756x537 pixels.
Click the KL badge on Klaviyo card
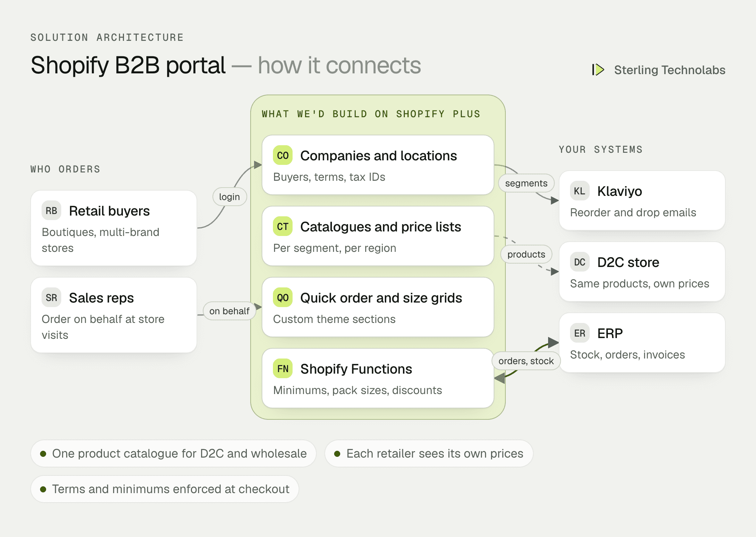click(x=580, y=191)
